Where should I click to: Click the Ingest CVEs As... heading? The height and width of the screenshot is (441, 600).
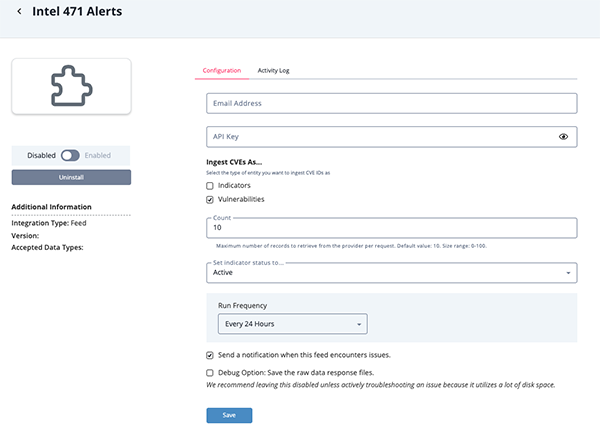click(x=234, y=162)
